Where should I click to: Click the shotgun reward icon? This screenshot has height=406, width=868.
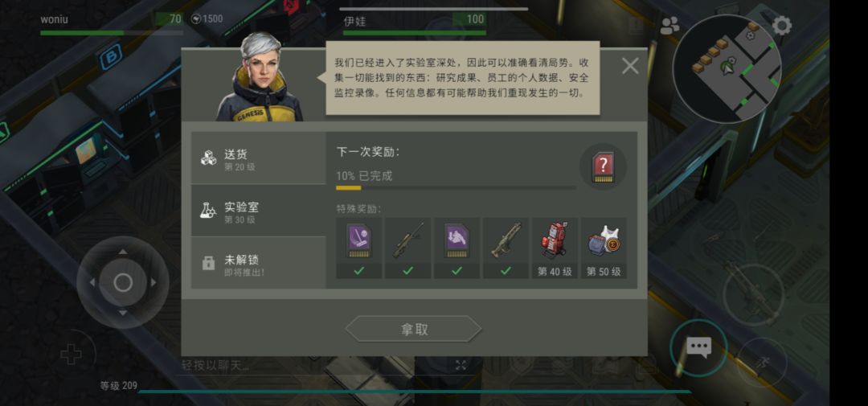click(x=506, y=248)
